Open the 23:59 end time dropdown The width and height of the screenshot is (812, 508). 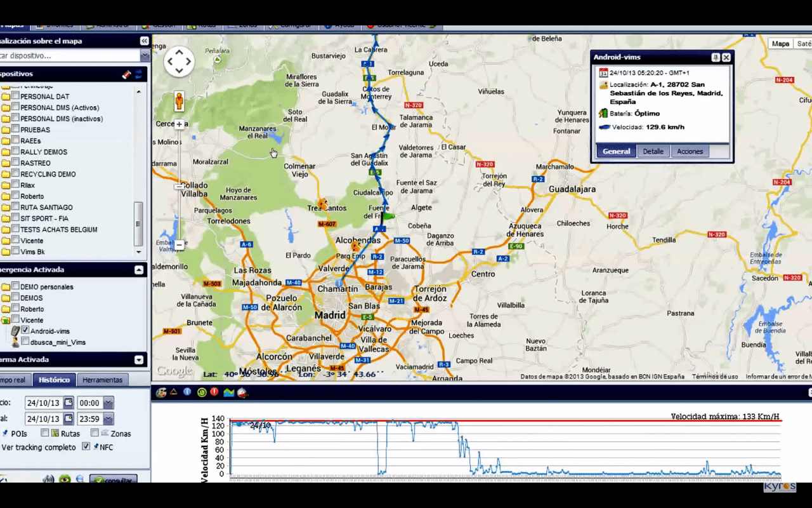[x=108, y=418]
